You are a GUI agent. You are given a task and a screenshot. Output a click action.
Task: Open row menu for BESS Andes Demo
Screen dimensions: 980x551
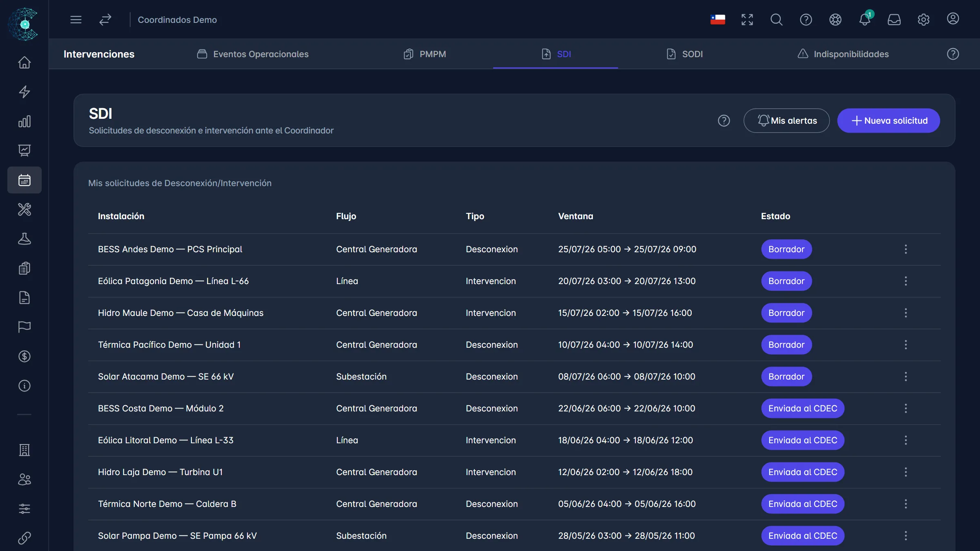coord(906,249)
